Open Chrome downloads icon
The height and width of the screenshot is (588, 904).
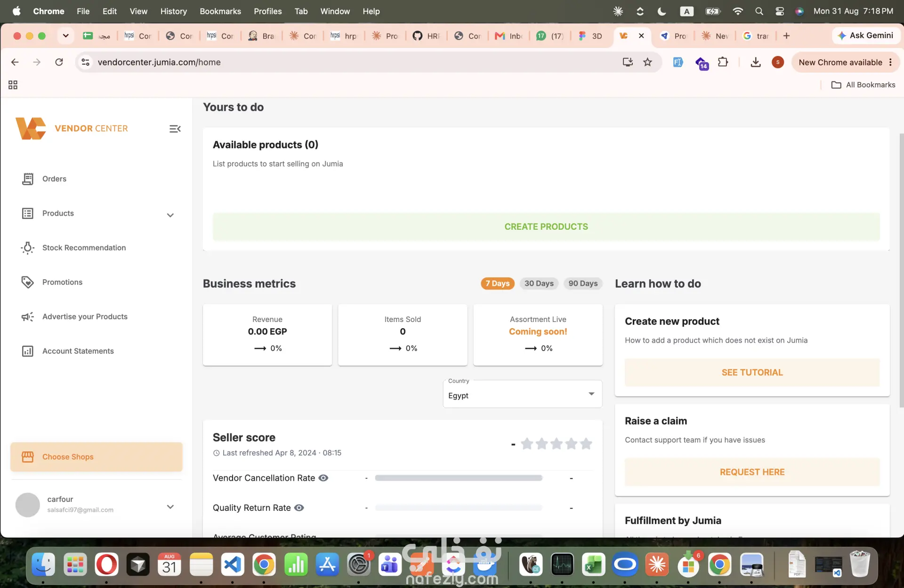click(755, 62)
